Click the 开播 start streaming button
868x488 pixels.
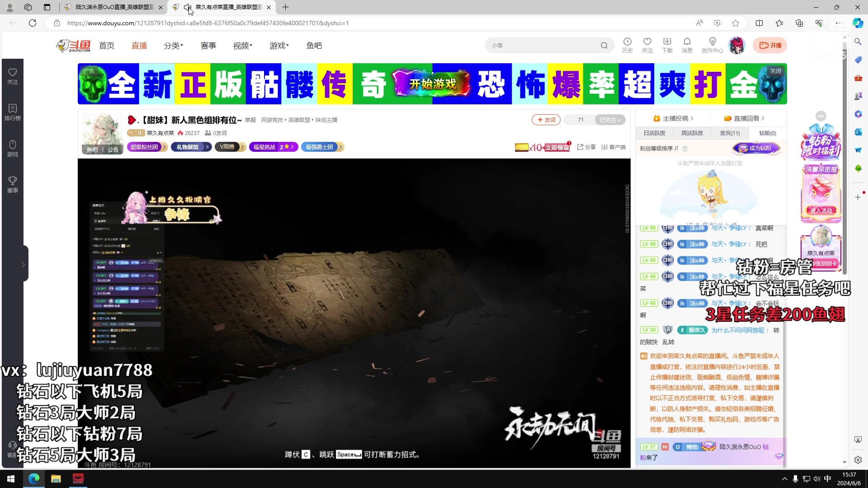pos(770,45)
